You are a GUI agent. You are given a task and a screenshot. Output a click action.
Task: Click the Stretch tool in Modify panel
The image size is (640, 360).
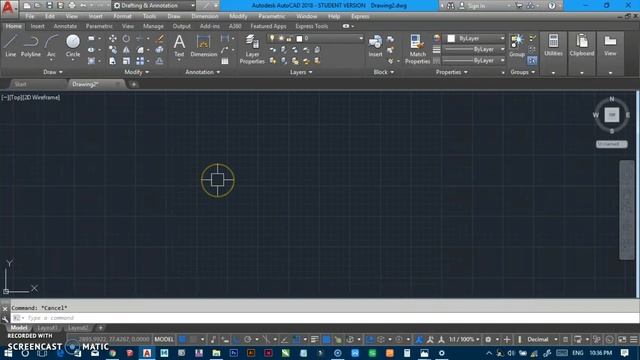pyautogui.click(x=113, y=61)
